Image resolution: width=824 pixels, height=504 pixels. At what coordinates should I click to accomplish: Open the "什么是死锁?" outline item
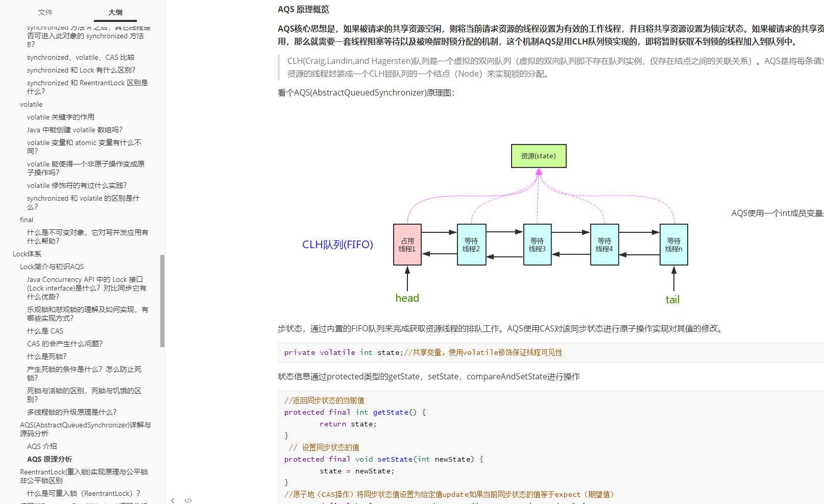(x=46, y=356)
